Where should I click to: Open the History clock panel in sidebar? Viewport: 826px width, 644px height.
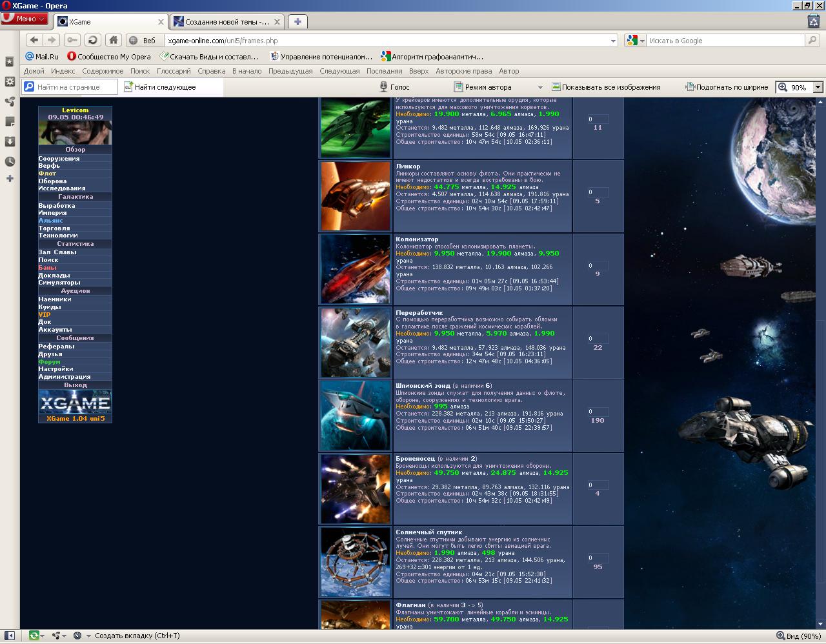pyautogui.click(x=10, y=161)
